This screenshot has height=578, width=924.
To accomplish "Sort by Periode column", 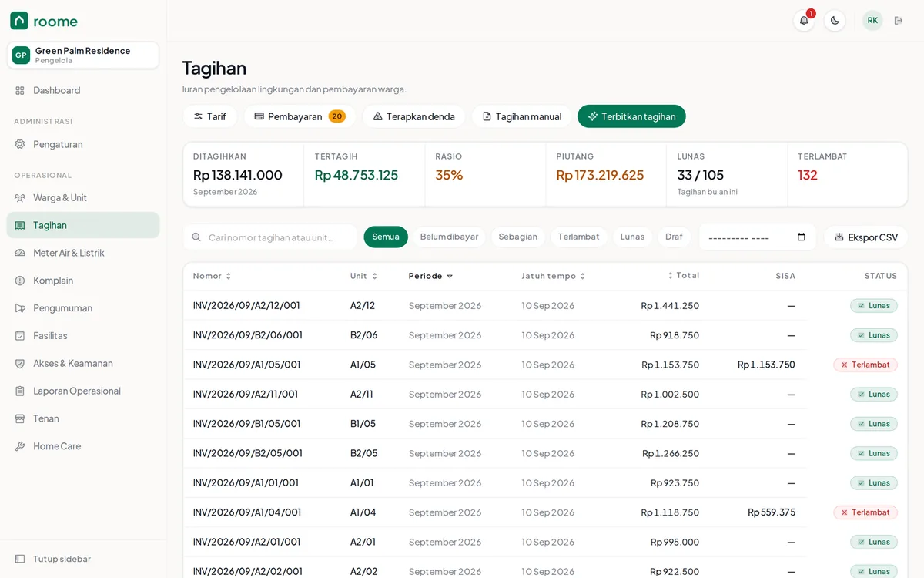I will pos(430,276).
